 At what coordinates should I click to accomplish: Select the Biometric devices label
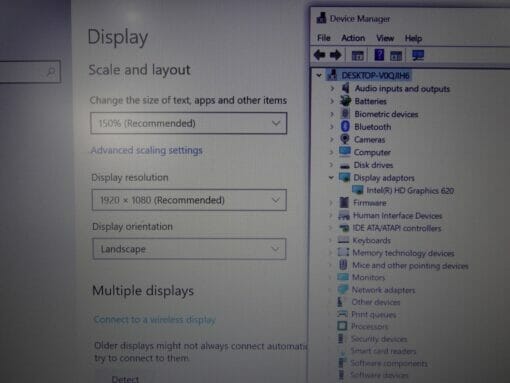(x=386, y=114)
